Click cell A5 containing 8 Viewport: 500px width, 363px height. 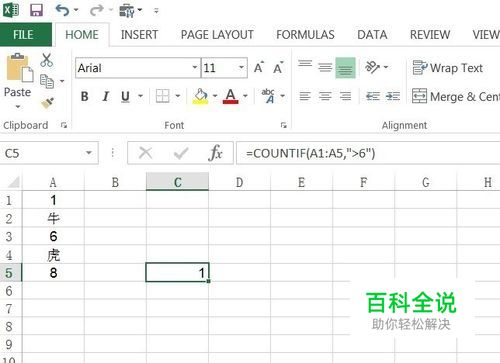53,273
